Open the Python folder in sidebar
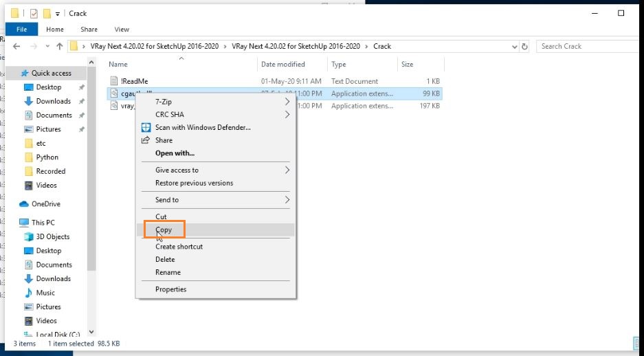The height and width of the screenshot is (356, 644). click(x=47, y=157)
